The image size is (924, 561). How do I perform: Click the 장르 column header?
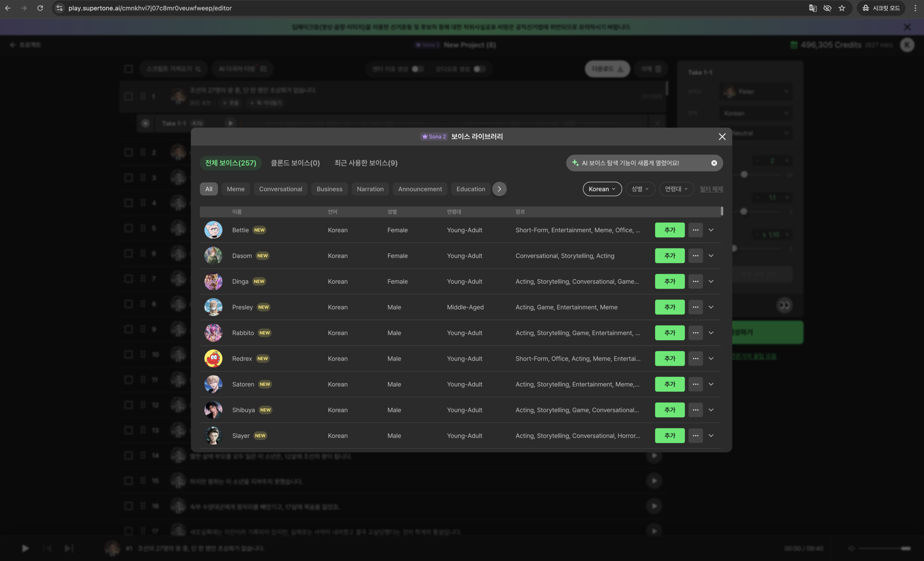pyautogui.click(x=520, y=212)
